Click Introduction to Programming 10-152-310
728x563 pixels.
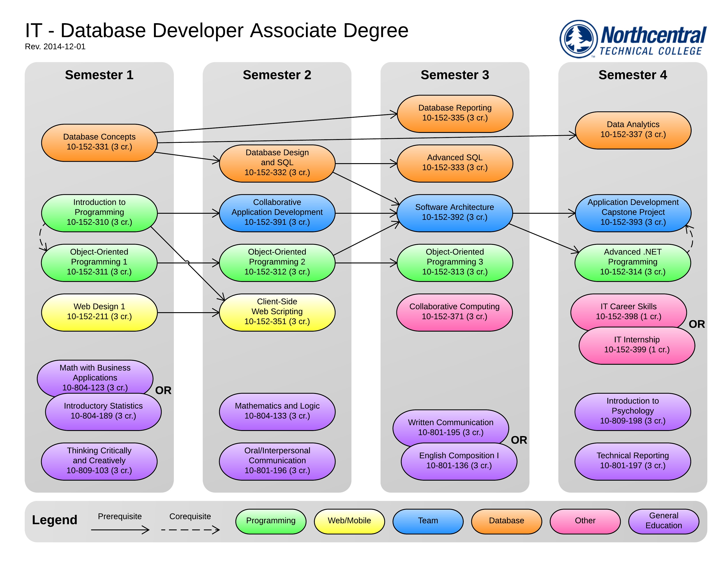click(99, 212)
